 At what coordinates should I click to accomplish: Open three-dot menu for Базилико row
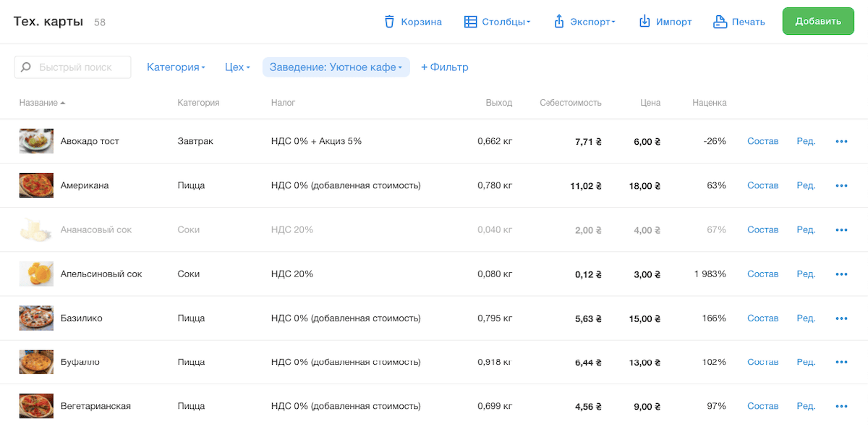(x=841, y=318)
